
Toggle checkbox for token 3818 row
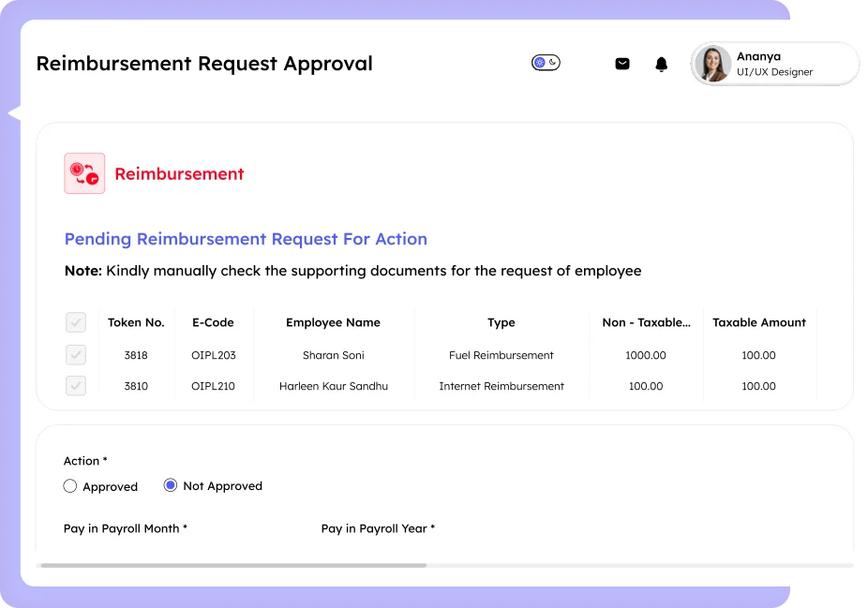click(x=76, y=355)
